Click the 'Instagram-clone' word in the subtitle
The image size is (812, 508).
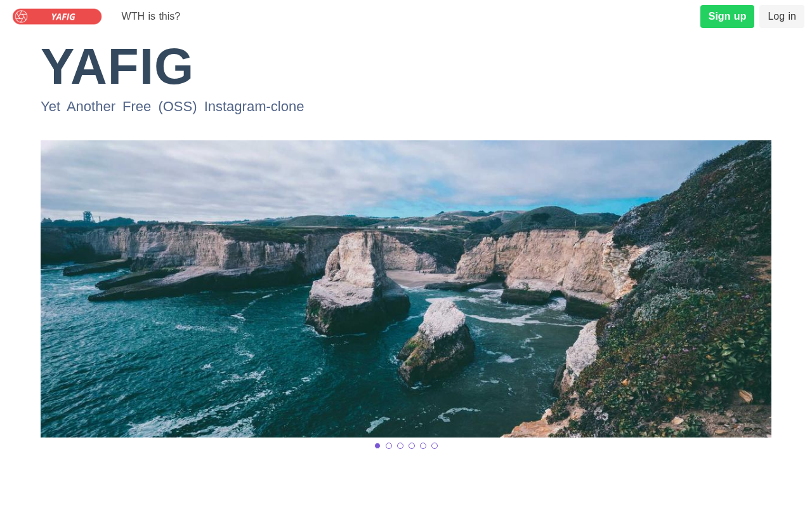point(254,107)
